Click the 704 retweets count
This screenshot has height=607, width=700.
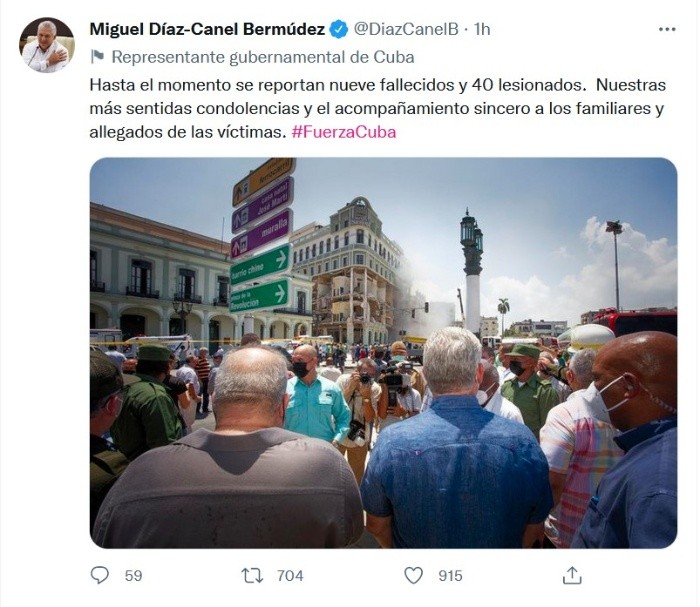(x=290, y=575)
